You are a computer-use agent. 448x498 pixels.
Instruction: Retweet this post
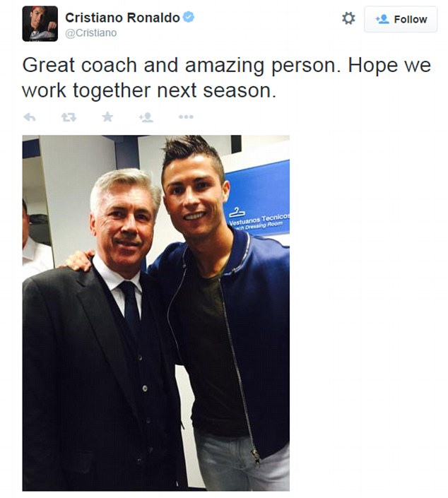pos(69,117)
